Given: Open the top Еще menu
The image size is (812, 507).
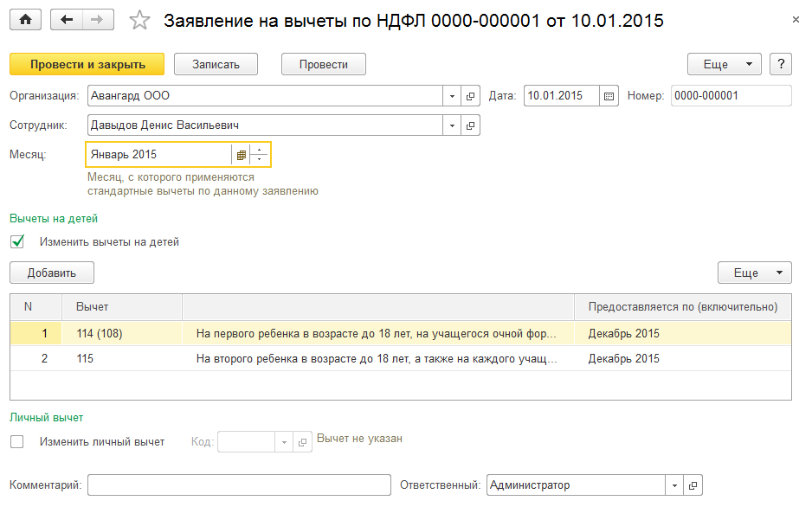Looking at the screenshot, I should coord(724,64).
